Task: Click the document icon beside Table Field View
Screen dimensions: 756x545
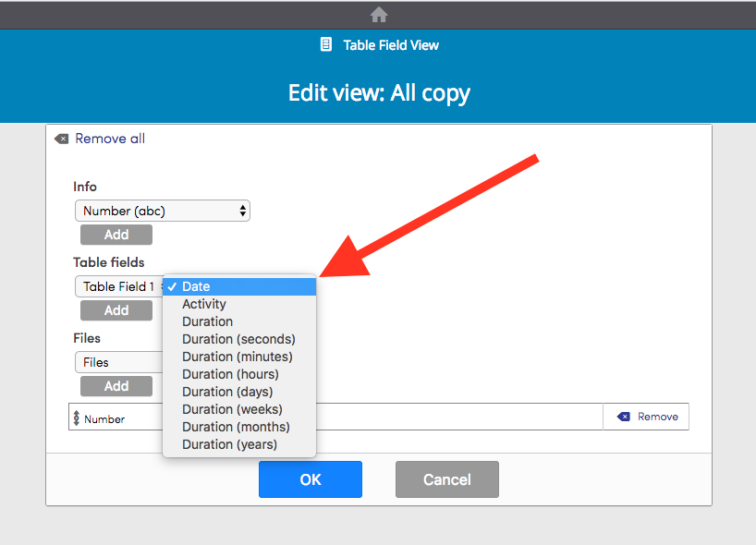Action: pos(325,43)
